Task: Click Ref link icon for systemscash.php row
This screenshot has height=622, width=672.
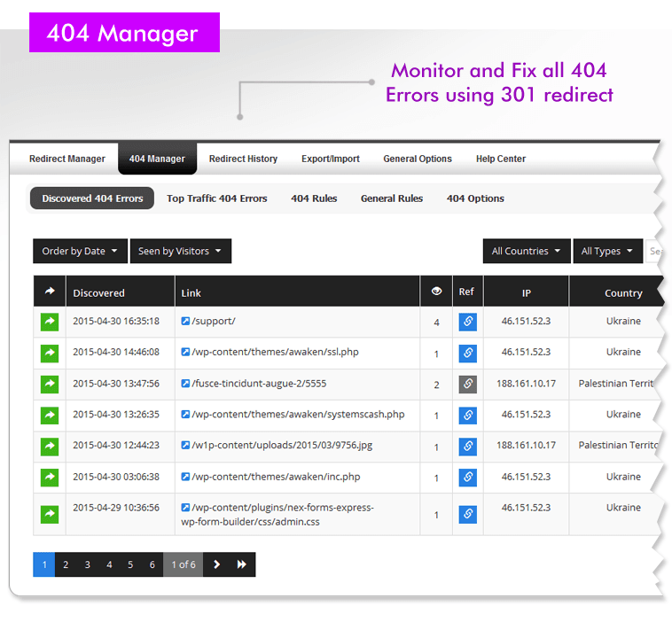Action: [467, 415]
